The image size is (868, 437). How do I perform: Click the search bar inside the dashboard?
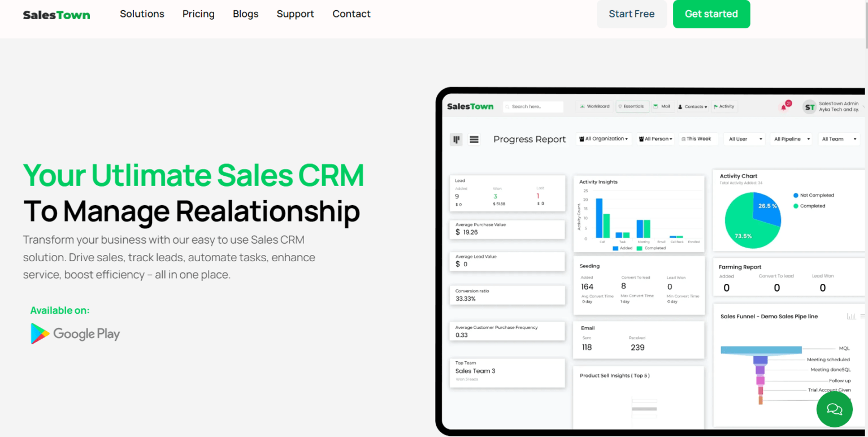pos(532,106)
